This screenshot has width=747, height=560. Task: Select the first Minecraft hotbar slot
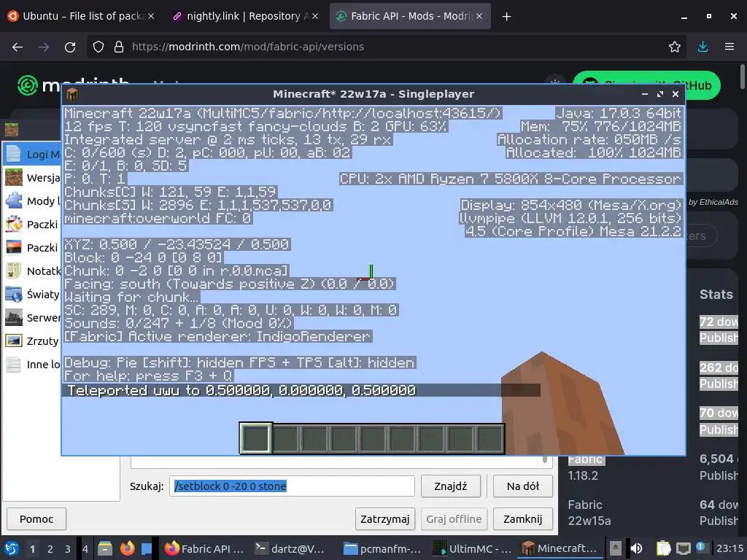tap(256, 438)
